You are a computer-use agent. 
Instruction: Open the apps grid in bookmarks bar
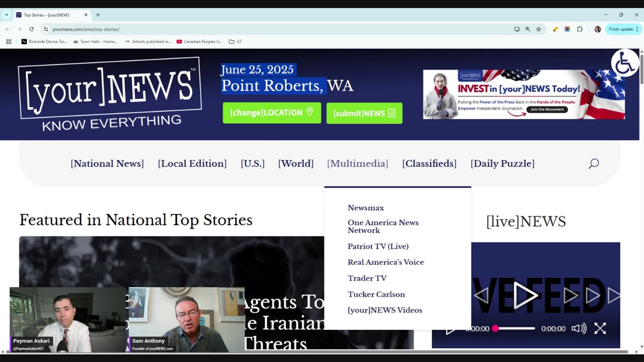tap(9, 42)
